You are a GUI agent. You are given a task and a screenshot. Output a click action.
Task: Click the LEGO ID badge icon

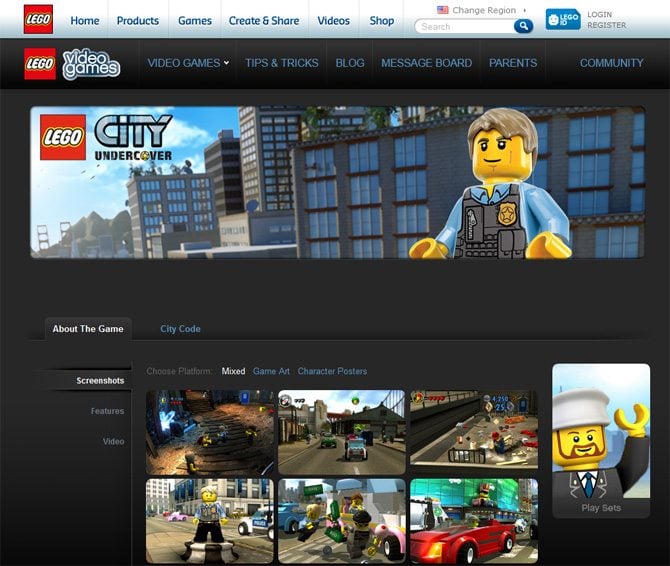tap(562, 19)
